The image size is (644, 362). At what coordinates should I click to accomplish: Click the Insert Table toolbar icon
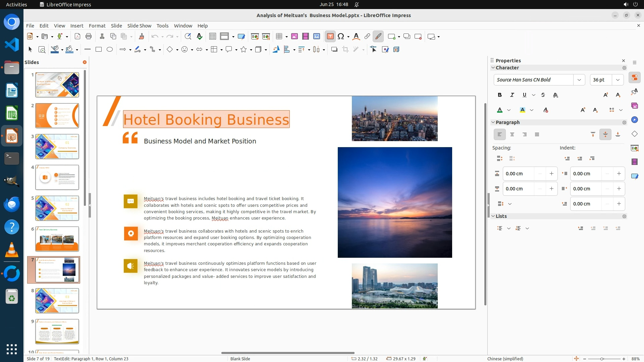tap(279, 37)
